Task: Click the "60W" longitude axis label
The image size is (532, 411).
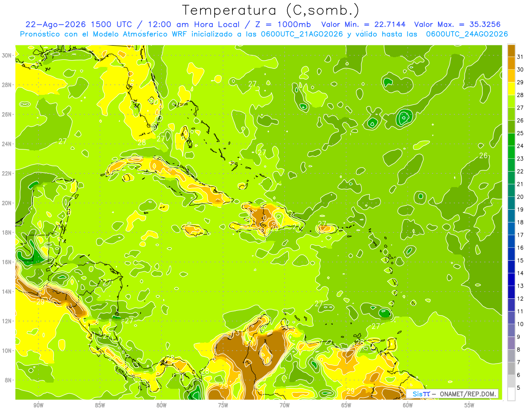Action: pos(408,405)
